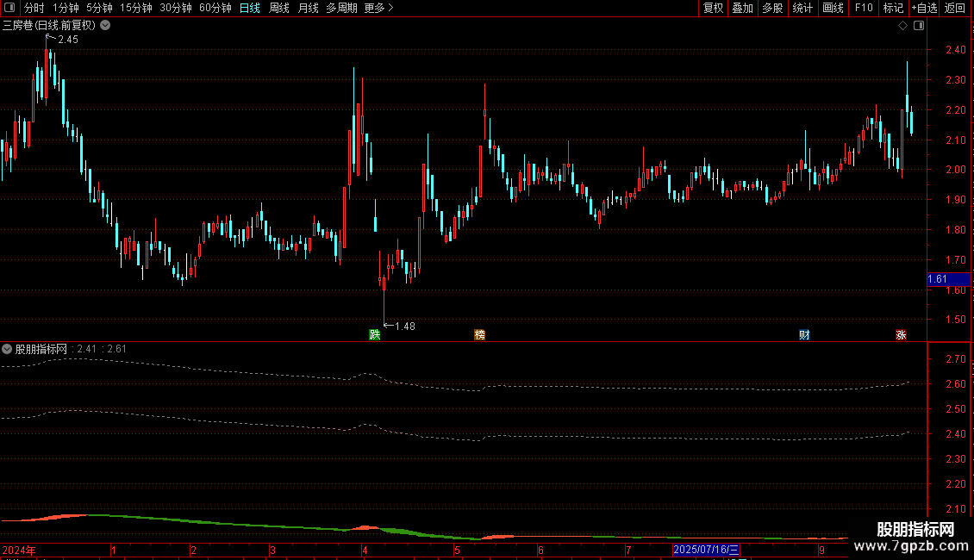Switch to 周线 weekly chart
This screenshot has height=560, width=974.
tap(279, 8)
